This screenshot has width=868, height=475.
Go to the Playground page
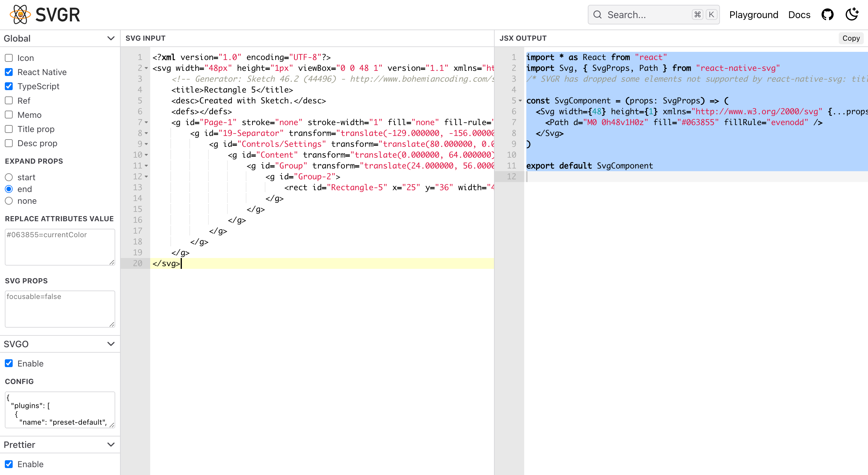click(x=753, y=15)
